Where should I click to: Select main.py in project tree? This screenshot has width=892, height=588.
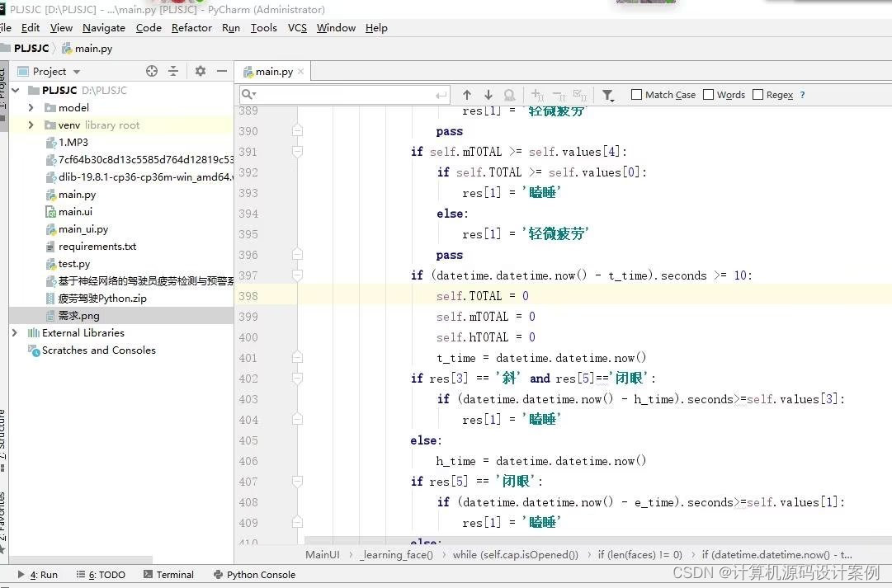pyautogui.click(x=78, y=194)
